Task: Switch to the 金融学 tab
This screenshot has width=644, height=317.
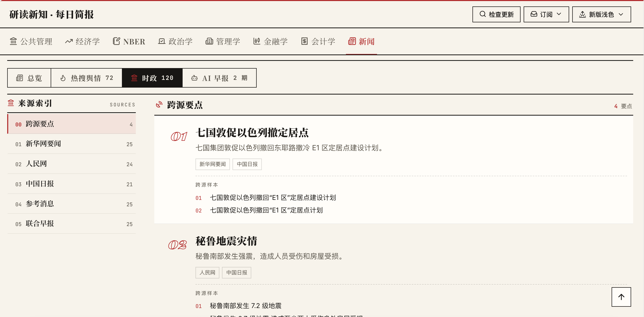Action: 271,41
